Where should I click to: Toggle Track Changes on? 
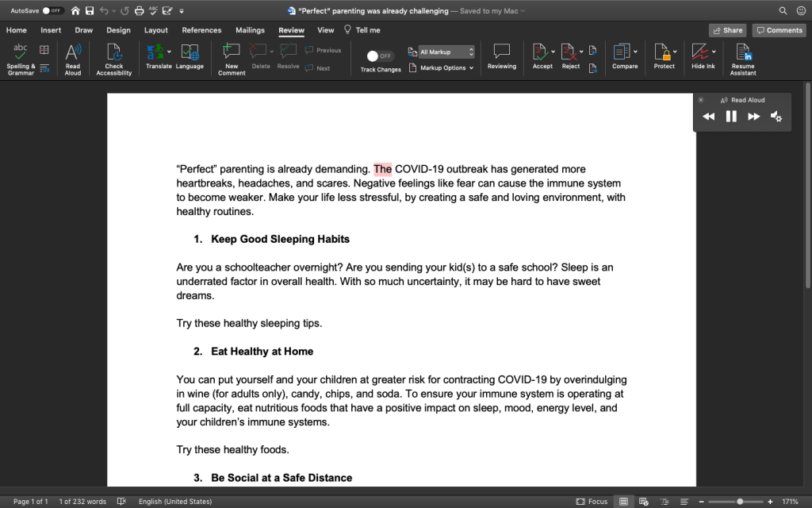(x=381, y=56)
